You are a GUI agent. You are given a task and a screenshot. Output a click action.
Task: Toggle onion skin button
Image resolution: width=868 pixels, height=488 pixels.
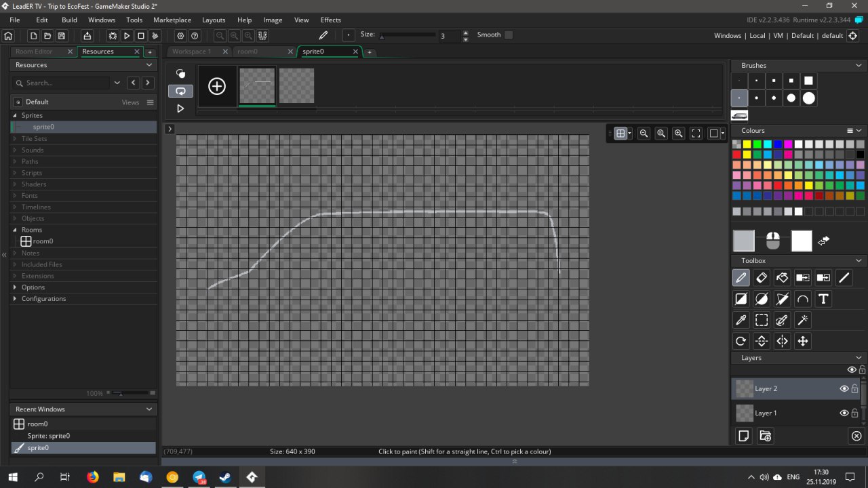pos(180,73)
